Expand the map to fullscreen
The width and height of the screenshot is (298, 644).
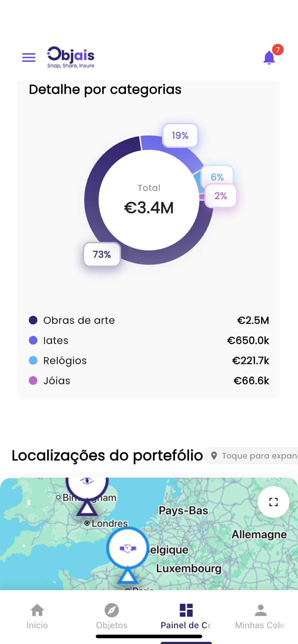click(274, 502)
